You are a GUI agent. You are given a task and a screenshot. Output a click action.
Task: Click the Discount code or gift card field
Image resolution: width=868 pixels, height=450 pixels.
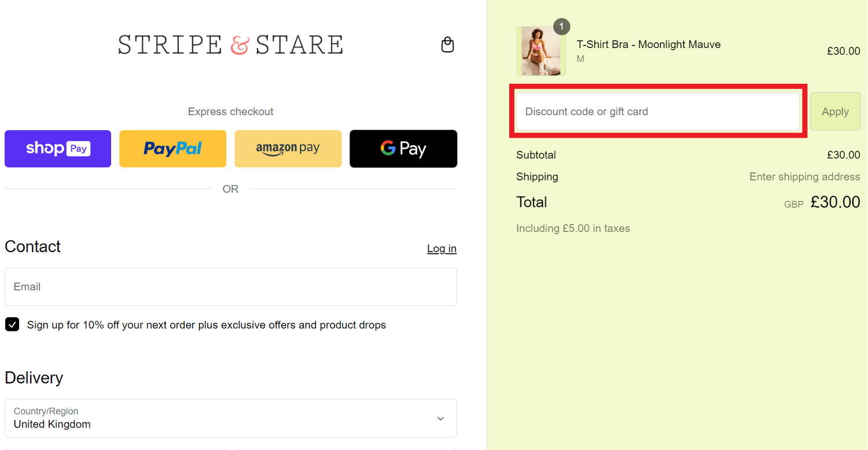657,112
